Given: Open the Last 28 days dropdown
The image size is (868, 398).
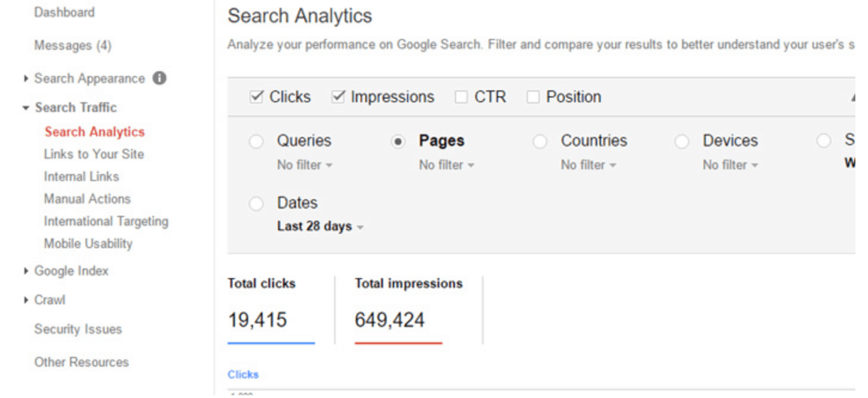Looking at the screenshot, I should point(320,226).
